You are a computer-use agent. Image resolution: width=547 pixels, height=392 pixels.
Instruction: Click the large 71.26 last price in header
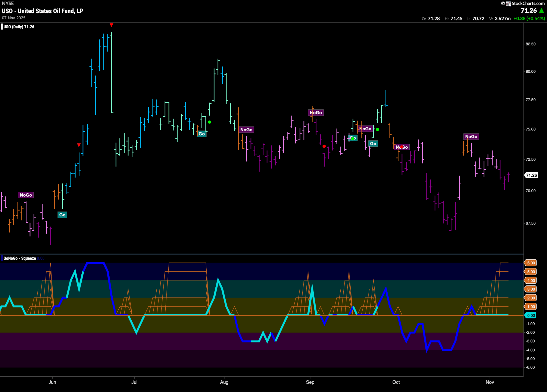tap(529, 11)
